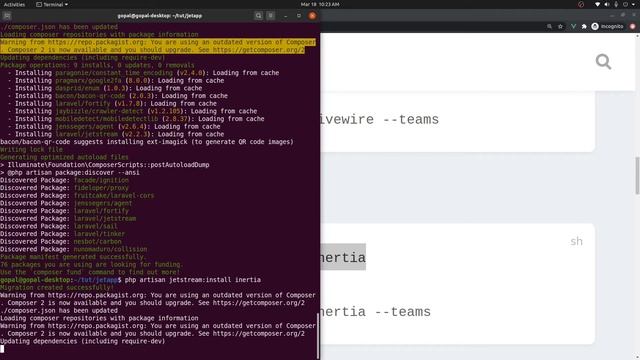Open the terminal search icon

pyautogui.click(x=258, y=16)
